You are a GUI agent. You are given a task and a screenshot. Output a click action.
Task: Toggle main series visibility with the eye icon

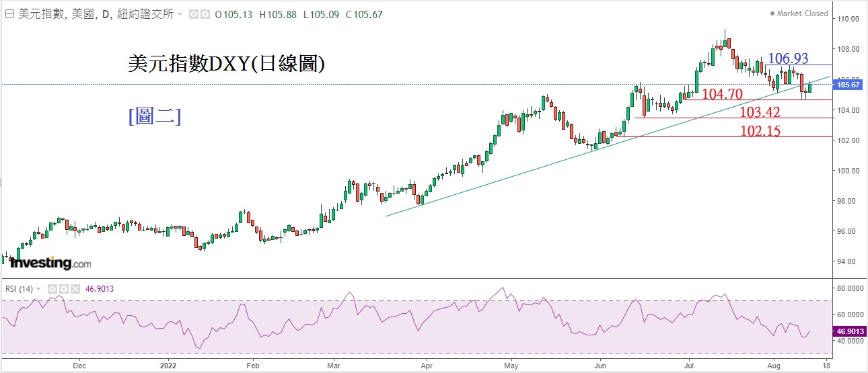[x=193, y=14]
